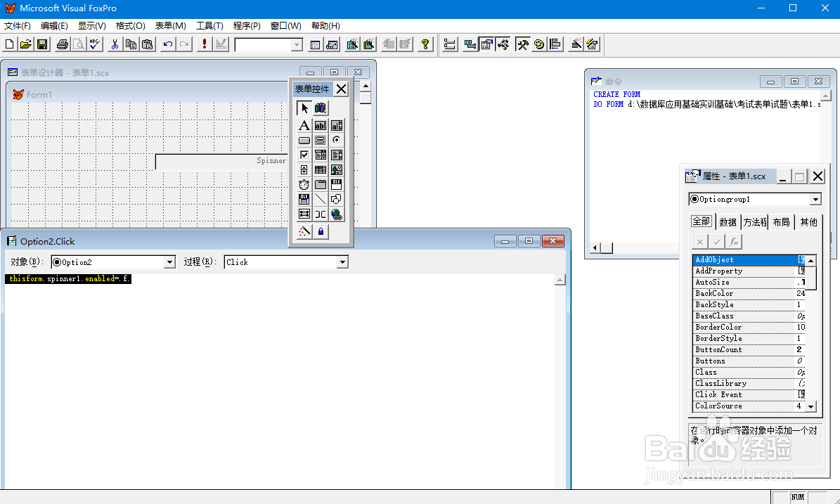Open the 程序(P) menu
840x504 pixels.
(x=247, y=26)
